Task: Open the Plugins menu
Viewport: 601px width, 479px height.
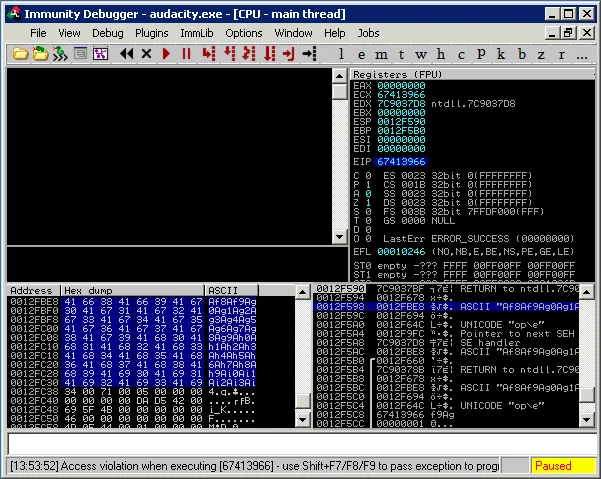Action: coord(152,33)
